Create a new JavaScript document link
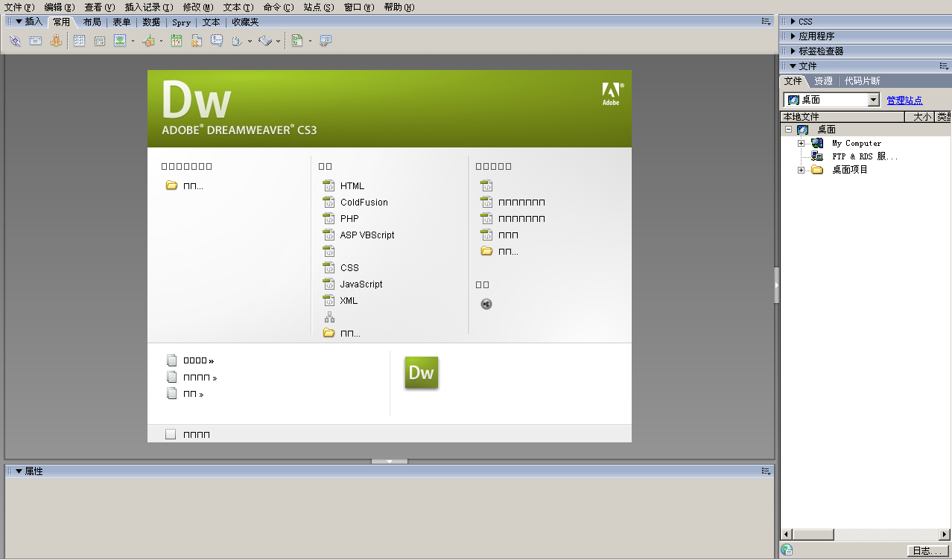The image size is (952, 560). pyautogui.click(x=361, y=284)
